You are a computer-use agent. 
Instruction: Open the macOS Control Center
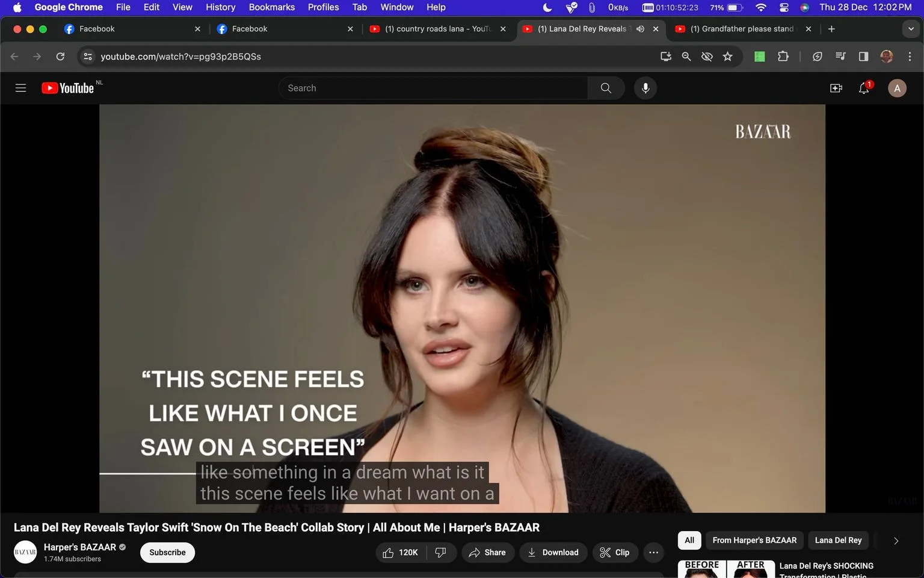pyautogui.click(x=784, y=7)
